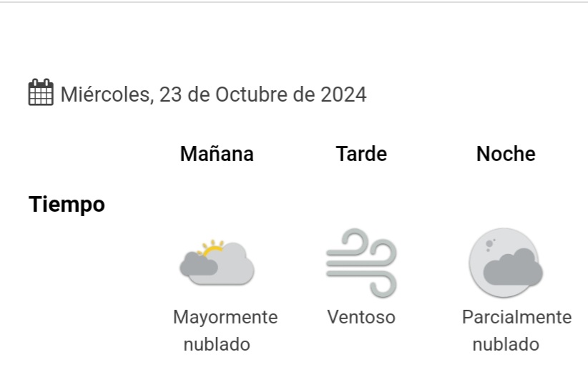Image resolution: width=588 pixels, height=380 pixels.
Task: Select the Noche column header
Action: pyautogui.click(x=506, y=154)
